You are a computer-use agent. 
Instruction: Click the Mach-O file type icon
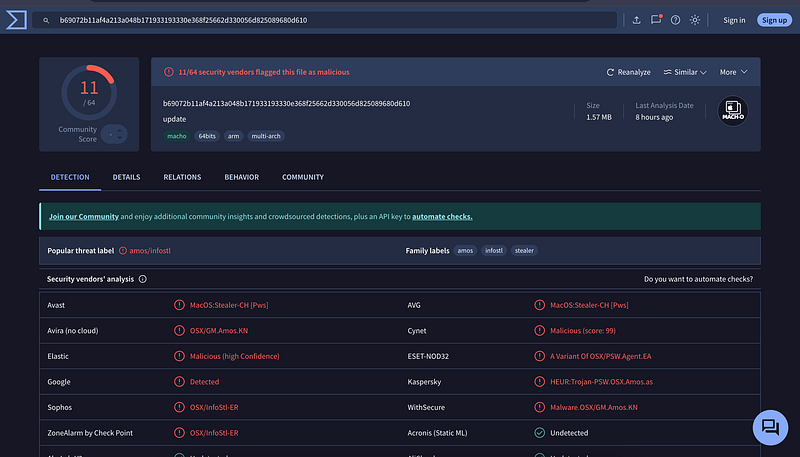pos(733,111)
